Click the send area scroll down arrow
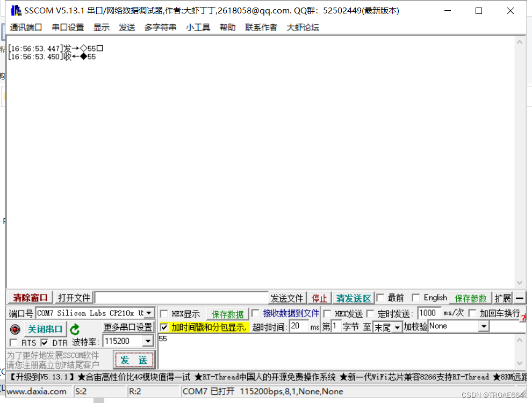 pyautogui.click(x=520, y=363)
